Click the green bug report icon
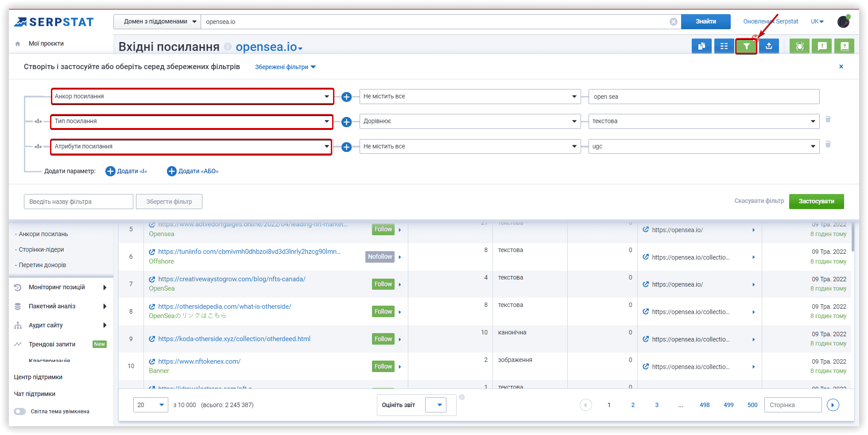Viewport: 868px width, 435px height. click(799, 46)
